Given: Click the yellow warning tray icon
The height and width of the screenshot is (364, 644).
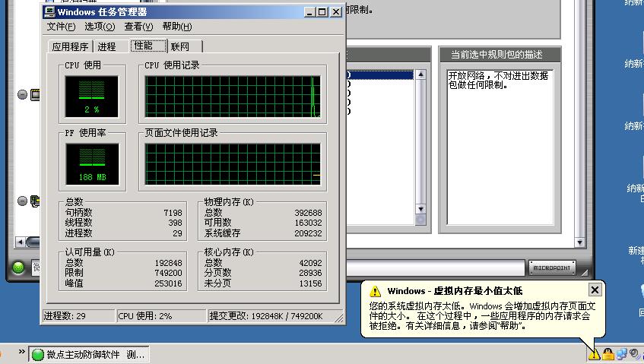Looking at the screenshot, I should pos(595,353).
